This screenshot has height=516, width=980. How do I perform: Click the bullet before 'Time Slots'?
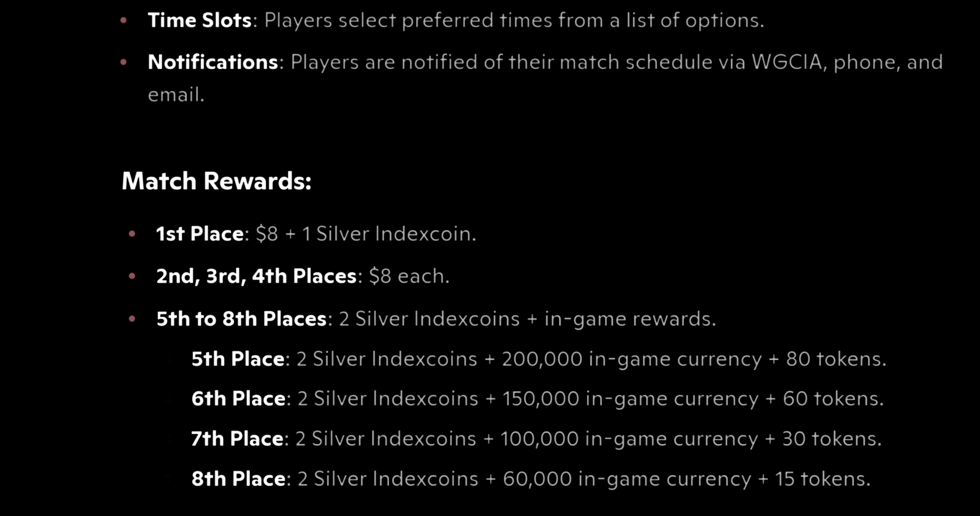[x=123, y=20]
